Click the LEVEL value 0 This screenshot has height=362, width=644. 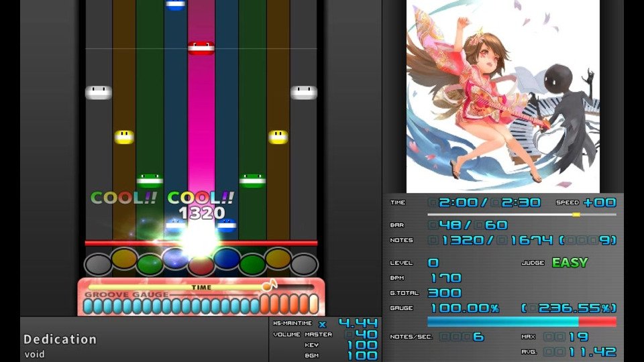coord(433,263)
